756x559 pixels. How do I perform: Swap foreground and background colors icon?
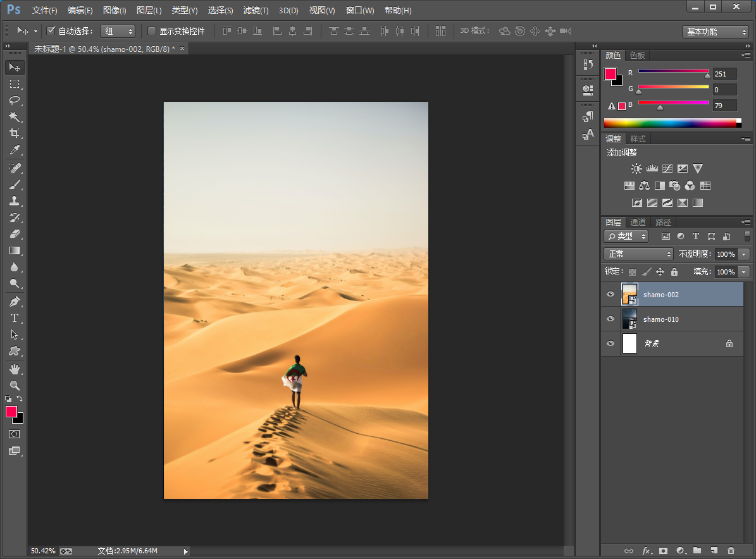20,398
